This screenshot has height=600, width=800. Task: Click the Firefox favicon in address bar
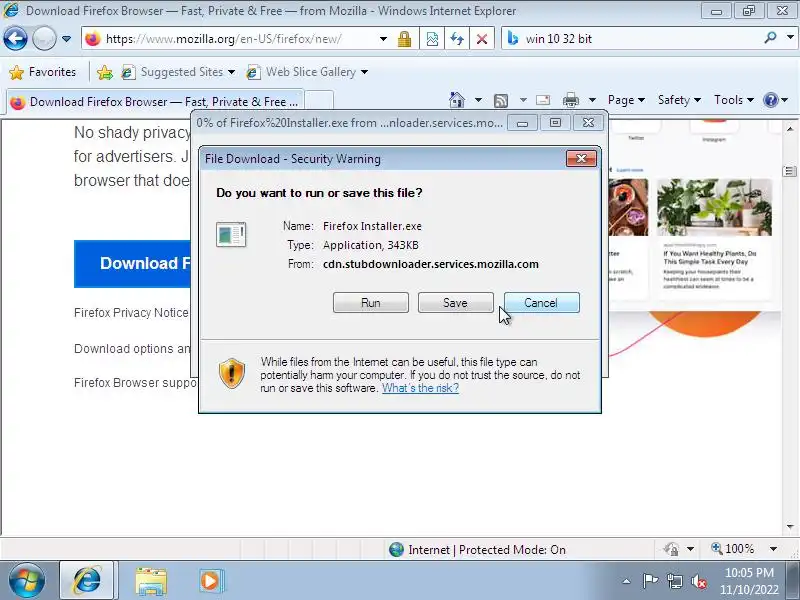[93, 39]
